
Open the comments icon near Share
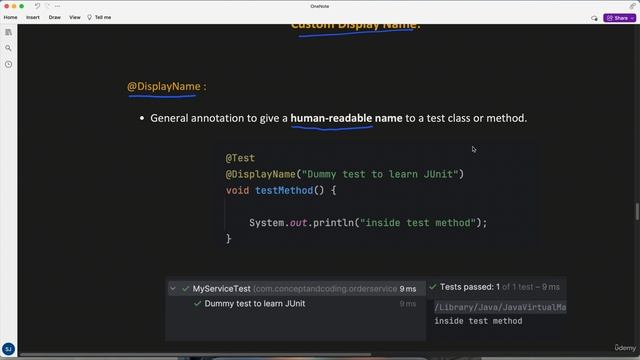tap(594, 18)
